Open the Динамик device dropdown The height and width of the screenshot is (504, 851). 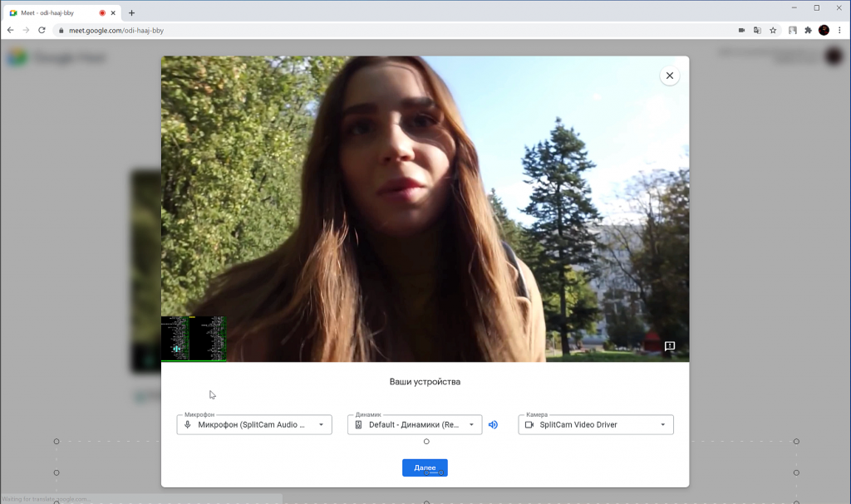[x=415, y=425]
